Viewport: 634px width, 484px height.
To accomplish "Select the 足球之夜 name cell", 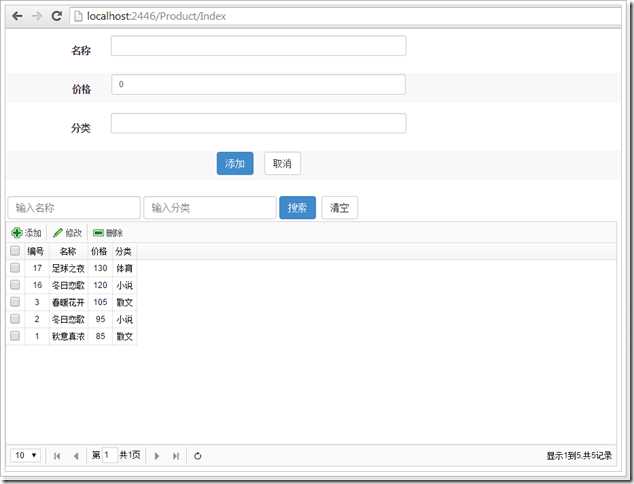I will (68, 268).
